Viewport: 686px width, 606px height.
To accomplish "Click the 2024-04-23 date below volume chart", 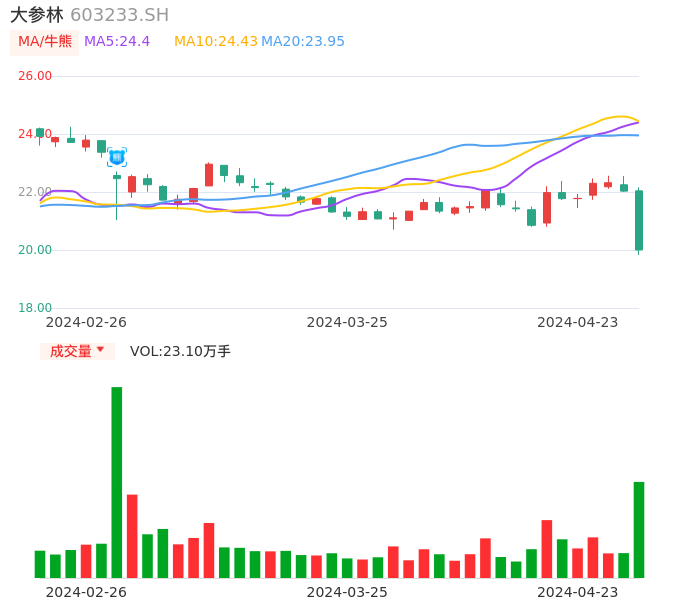I will click(577, 592).
